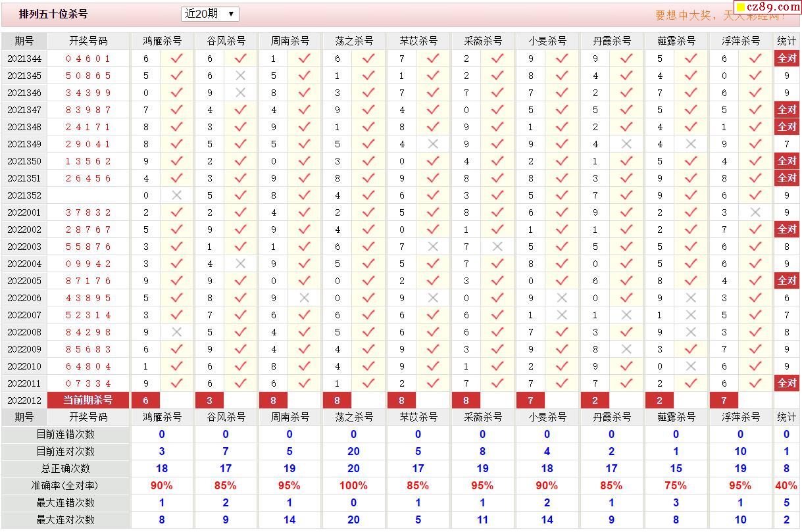Screen dimensions: 802x532
Task: Click gray cross in 采薇 column row 2022003
Action: pyautogui.click(x=497, y=247)
